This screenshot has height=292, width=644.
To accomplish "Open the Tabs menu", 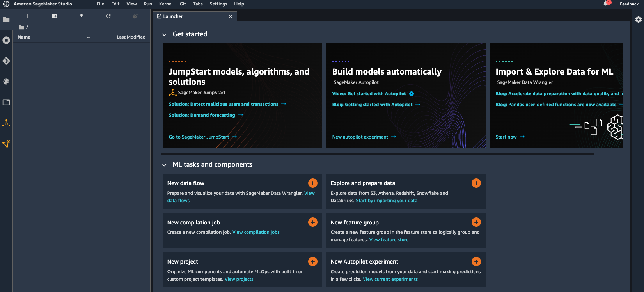I will [198, 4].
